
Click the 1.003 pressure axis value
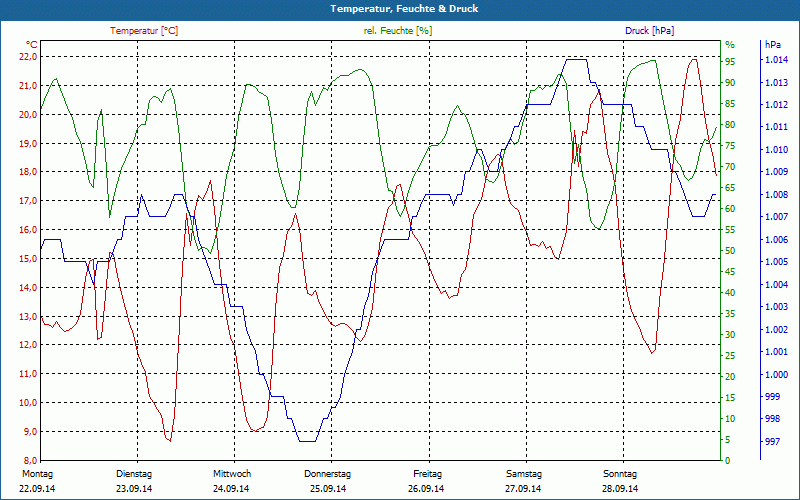(776, 307)
